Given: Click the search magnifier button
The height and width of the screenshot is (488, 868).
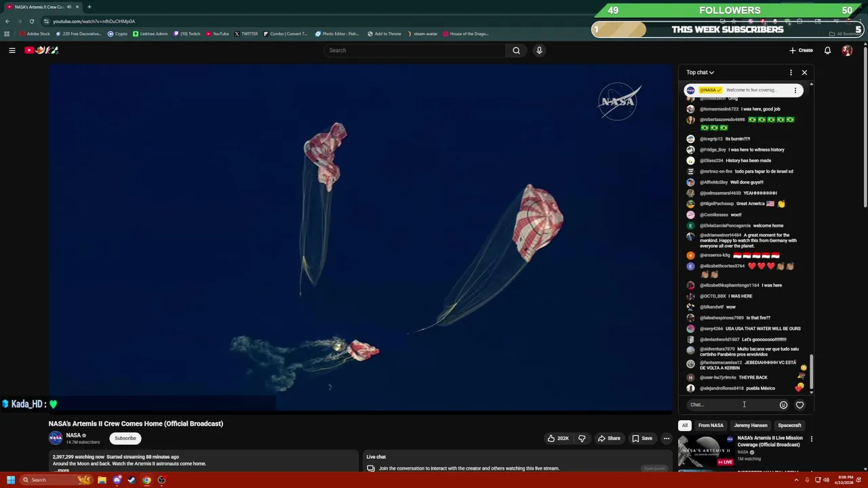Looking at the screenshot, I should click(516, 50).
